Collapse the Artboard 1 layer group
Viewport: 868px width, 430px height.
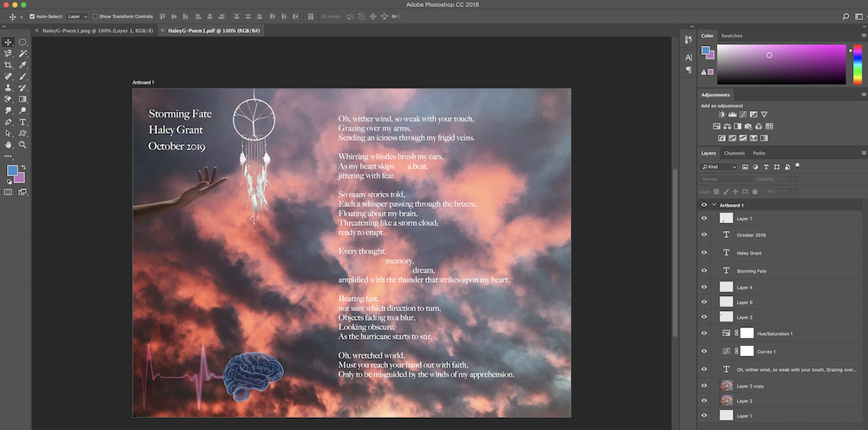714,205
